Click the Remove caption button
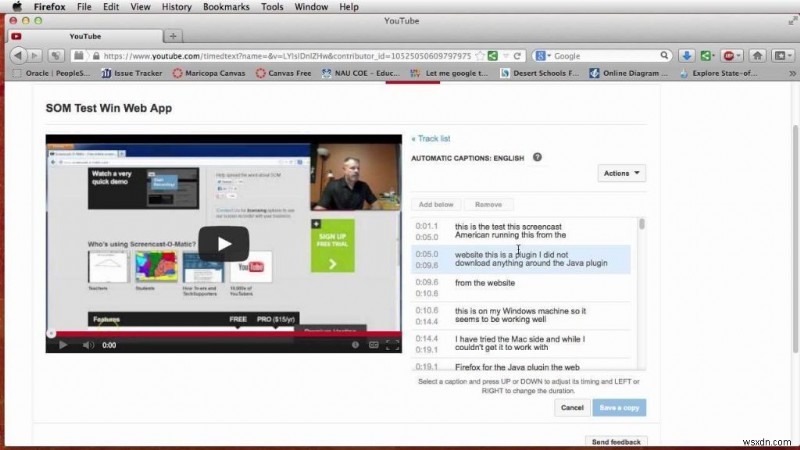Screen dimensions: 800x450 coord(488,204)
